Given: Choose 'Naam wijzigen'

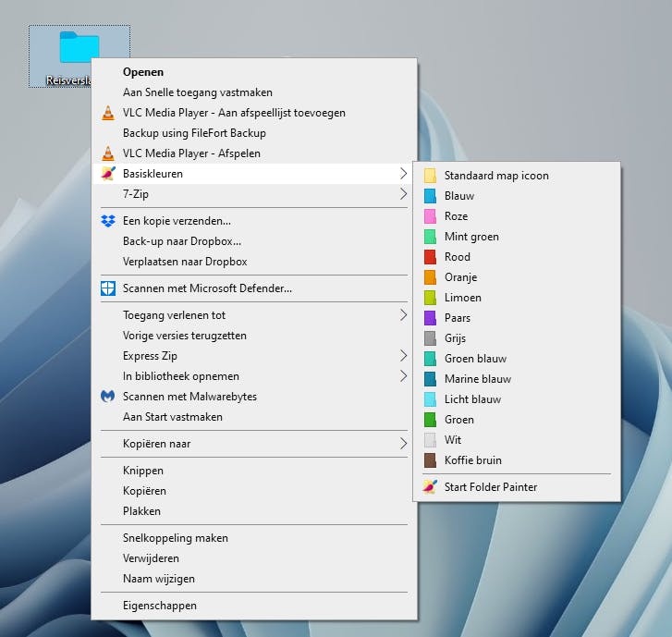Looking at the screenshot, I should [x=254, y=579].
